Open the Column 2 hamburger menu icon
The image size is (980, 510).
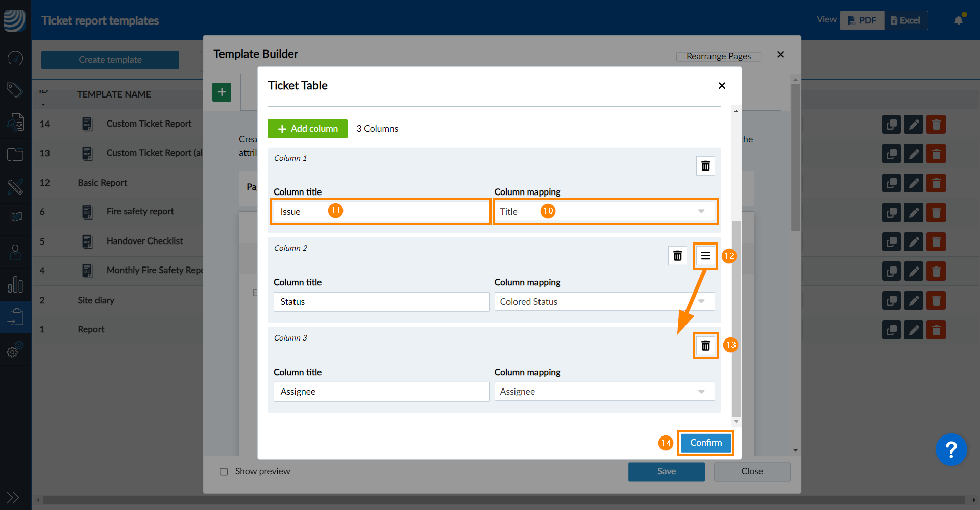pyautogui.click(x=705, y=256)
